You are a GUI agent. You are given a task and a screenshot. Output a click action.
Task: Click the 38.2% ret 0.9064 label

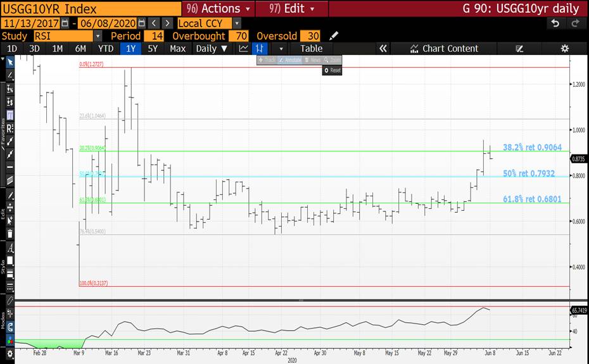pyautogui.click(x=532, y=147)
